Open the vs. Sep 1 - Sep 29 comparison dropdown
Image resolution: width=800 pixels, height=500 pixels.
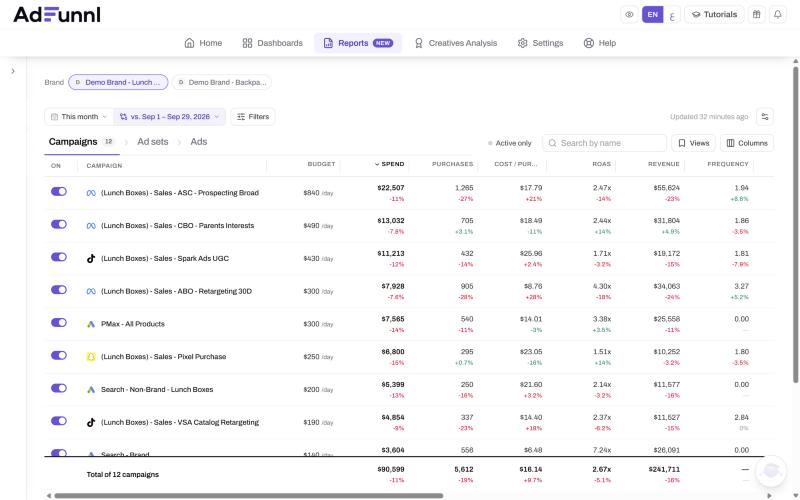[170, 117]
